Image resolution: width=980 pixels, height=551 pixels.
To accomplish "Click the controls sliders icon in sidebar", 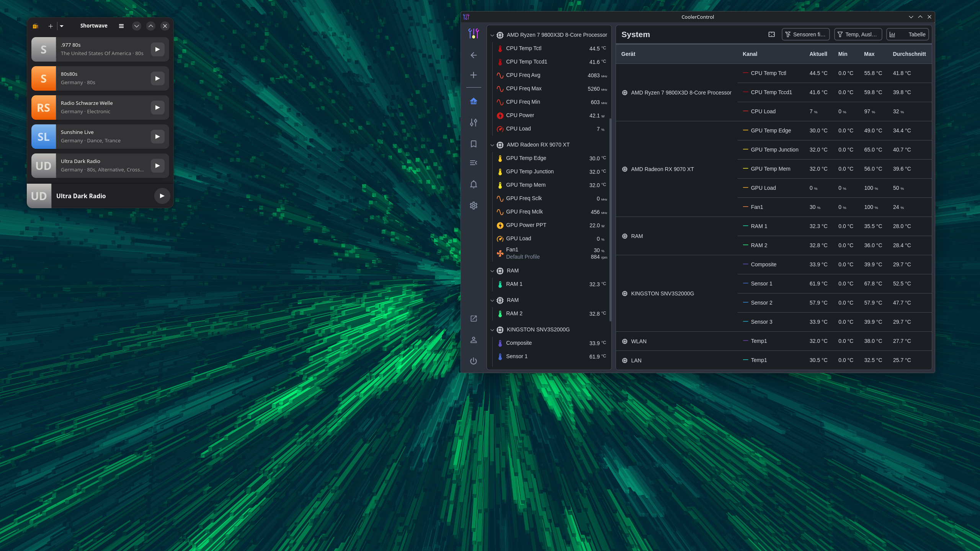I will 474,122.
